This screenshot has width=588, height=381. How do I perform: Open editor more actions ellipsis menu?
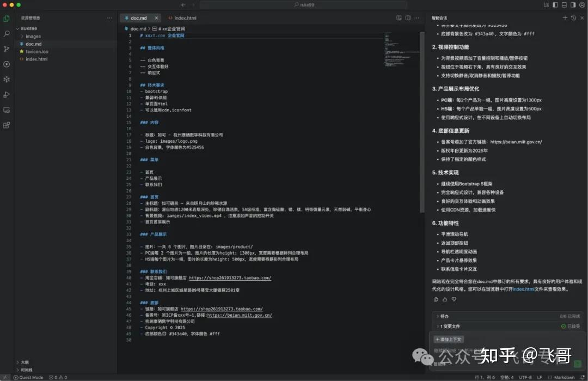[x=416, y=18]
